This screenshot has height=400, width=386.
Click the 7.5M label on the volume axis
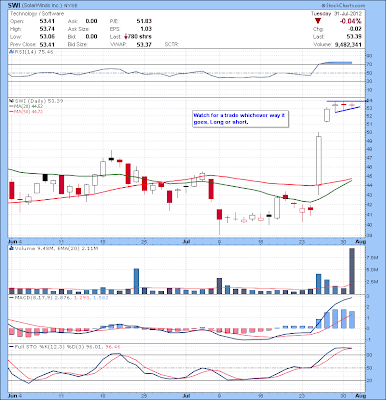371,258
